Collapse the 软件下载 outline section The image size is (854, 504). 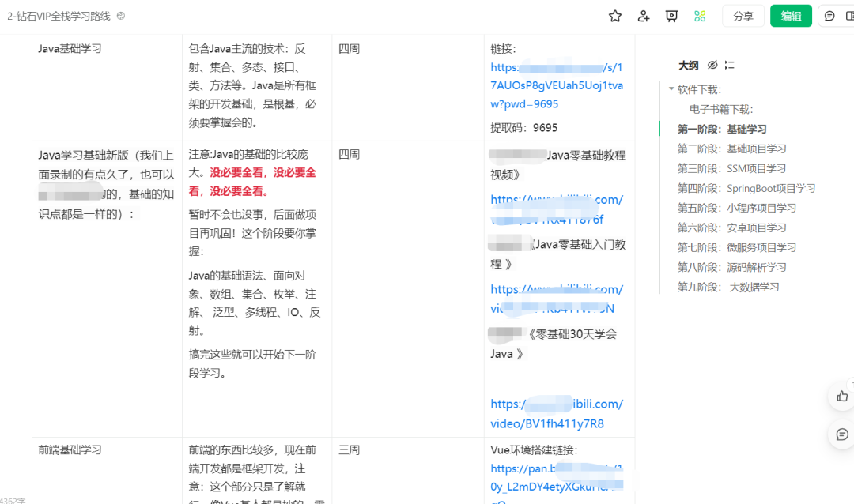pyautogui.click(x=671, y=88)
